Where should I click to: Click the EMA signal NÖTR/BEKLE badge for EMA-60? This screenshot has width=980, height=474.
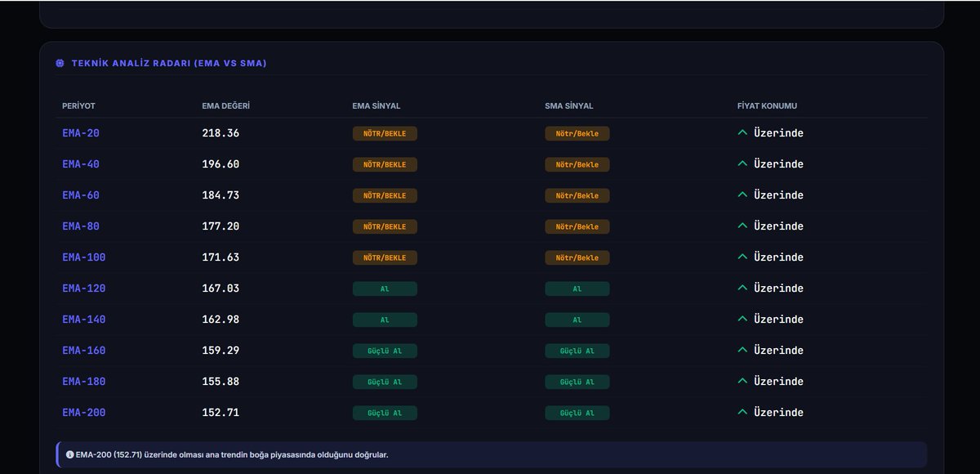[385, 195]
